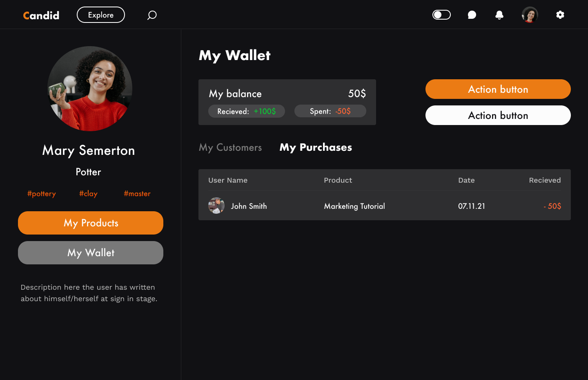Open settings gear icon
Viewport: 588px width, 380px height.
560,15
